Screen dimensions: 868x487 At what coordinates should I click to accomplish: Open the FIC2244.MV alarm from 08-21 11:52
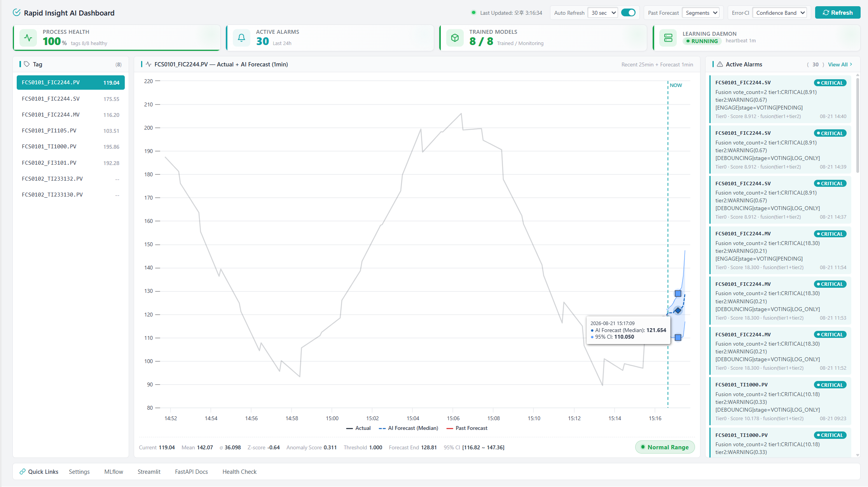click(x=781, y=351)
